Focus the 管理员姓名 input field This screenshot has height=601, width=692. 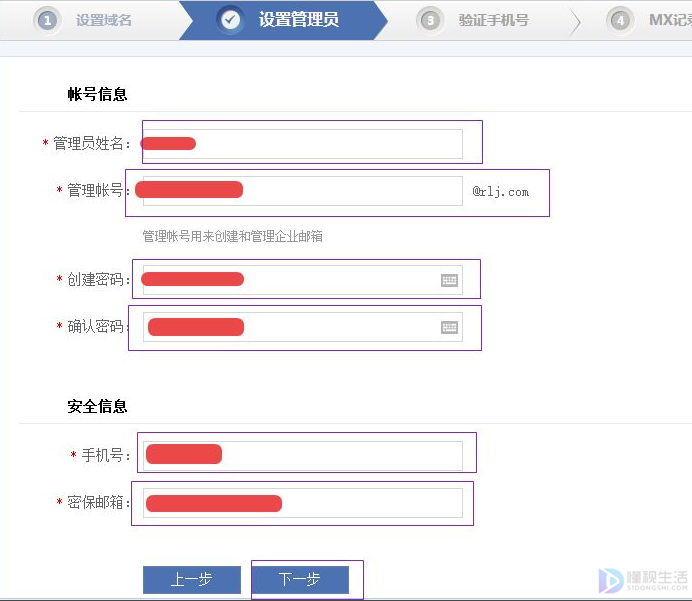tap(303, 144)
